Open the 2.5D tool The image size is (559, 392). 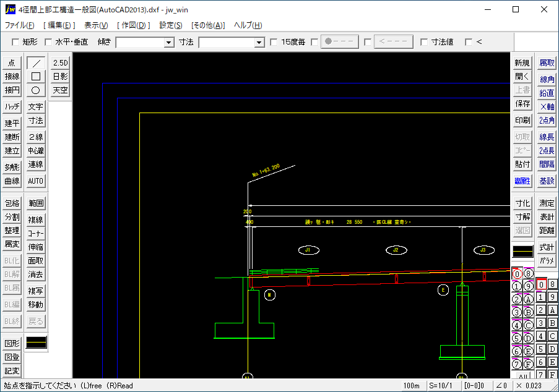(x=60, y=63)
